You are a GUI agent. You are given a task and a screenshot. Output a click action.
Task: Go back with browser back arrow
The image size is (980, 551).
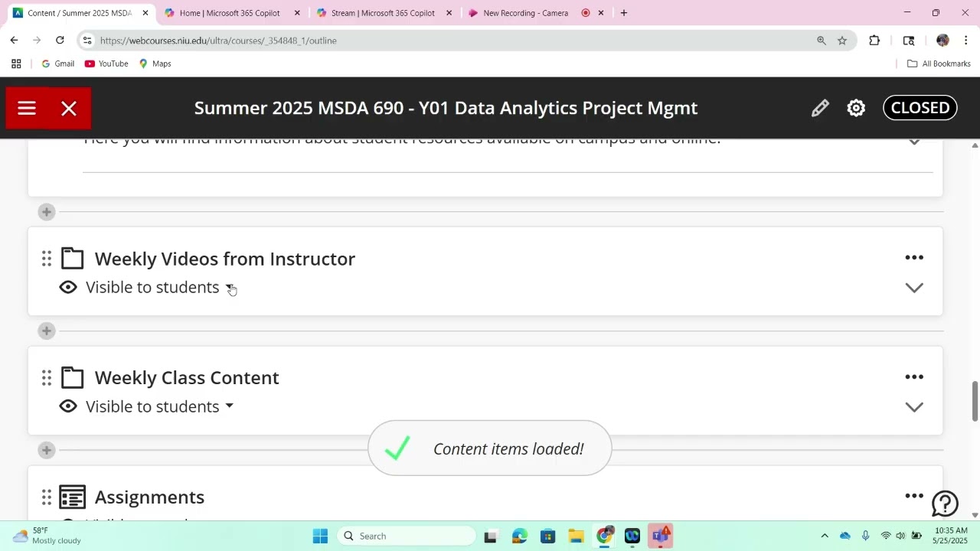point(14,41)
